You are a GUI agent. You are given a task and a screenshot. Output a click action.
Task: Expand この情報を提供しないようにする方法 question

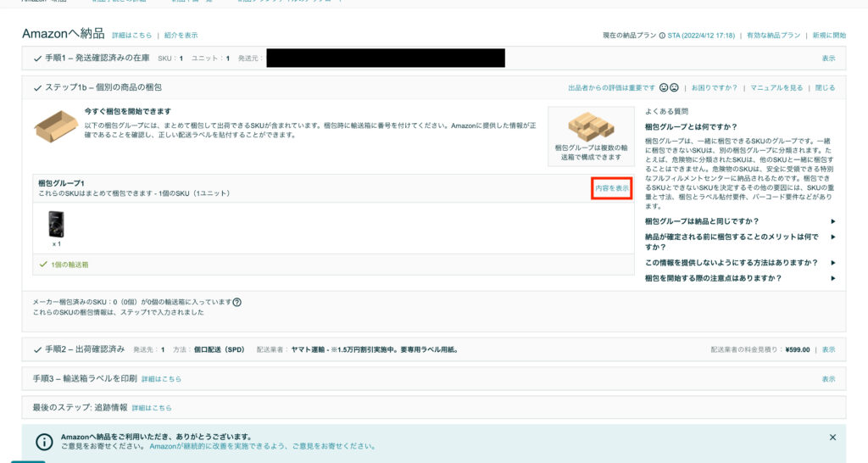(740, 263)
